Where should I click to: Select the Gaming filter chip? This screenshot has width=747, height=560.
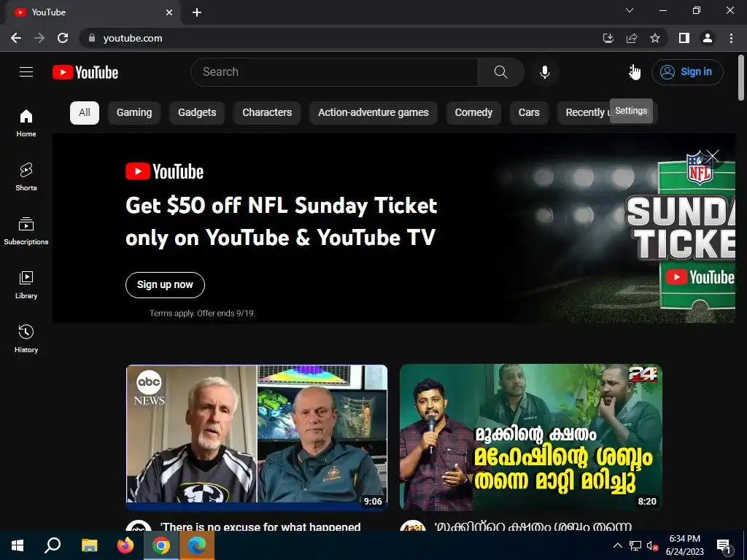click(x=134, y=113)
